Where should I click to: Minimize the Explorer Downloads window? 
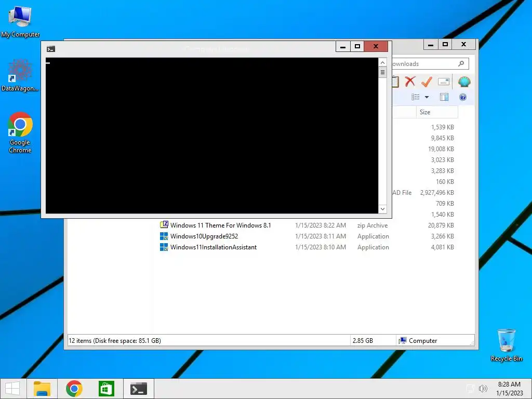point(431,45)
